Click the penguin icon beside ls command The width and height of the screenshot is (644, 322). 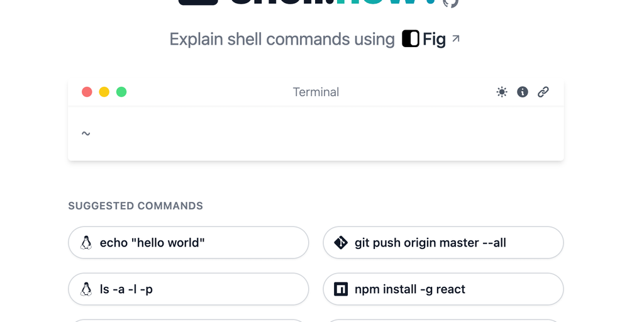coord(86,289)
